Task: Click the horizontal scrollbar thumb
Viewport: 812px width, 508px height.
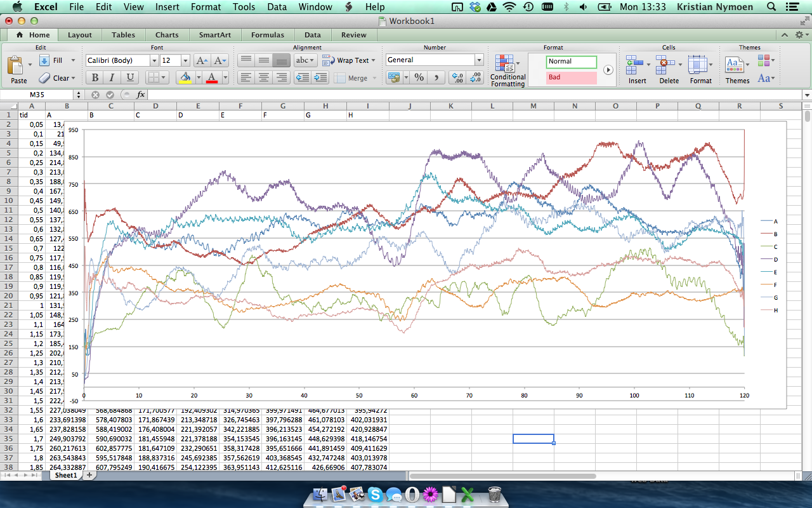Action: [504, 475]
